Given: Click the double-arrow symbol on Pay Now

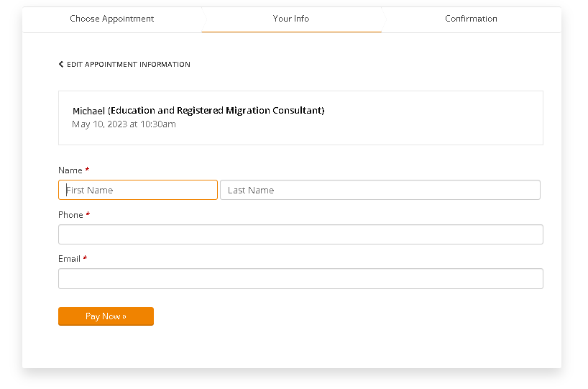Looking at the screenshot, I should (x=124, y=316).
